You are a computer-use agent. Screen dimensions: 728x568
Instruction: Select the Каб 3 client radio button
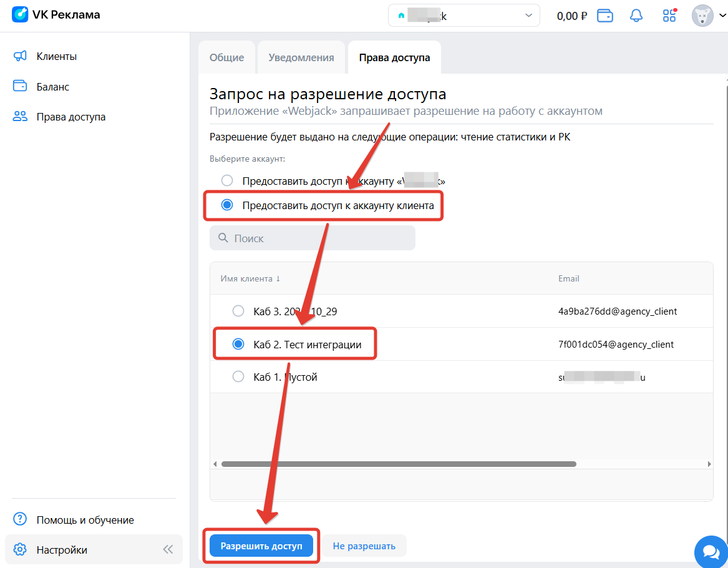[x=238, y=311]
